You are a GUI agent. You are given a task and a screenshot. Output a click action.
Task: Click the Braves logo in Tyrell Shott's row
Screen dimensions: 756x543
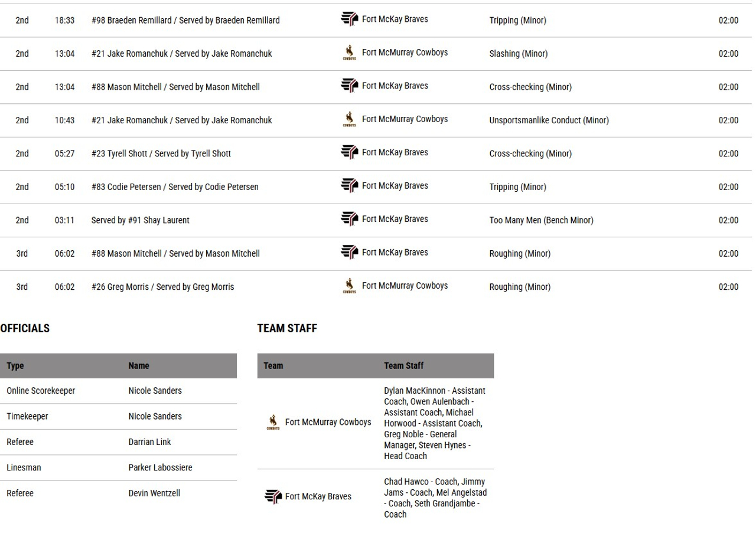350,153
